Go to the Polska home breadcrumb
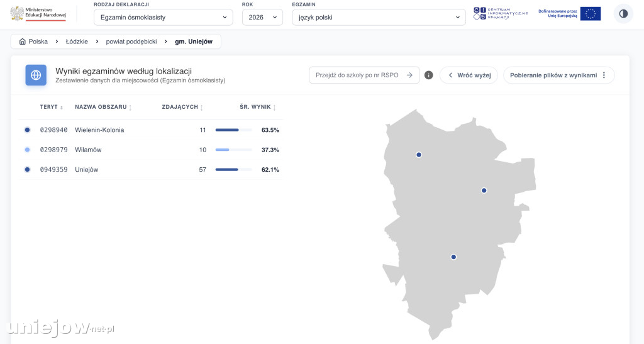644x344 pixels. tap(33, 42)
